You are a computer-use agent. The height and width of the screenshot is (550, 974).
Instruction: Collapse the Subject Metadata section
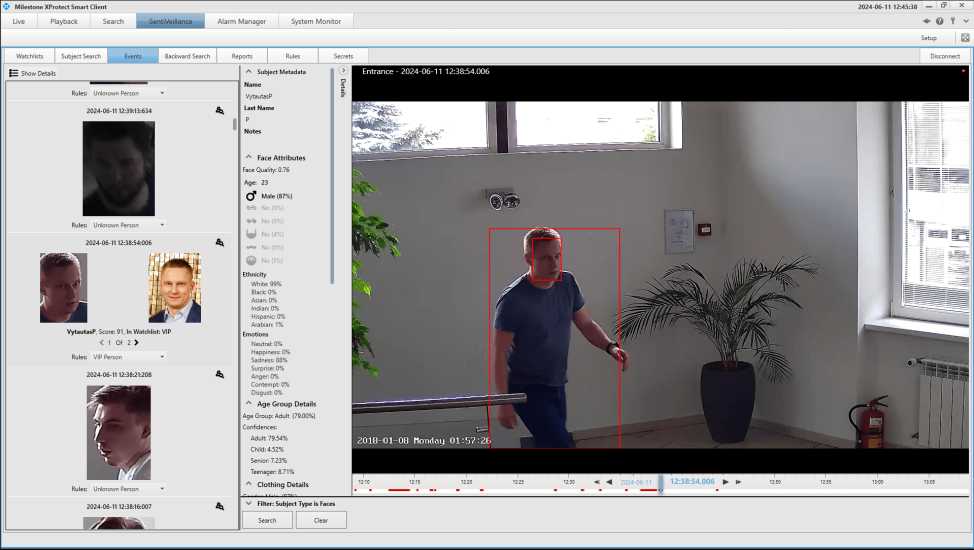pyautogui.click(x=248, y=72)
